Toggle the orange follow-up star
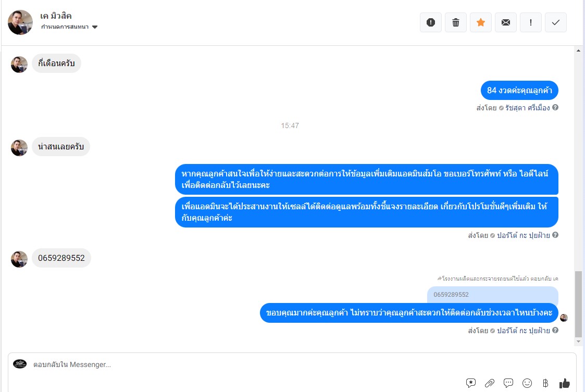 (x=480, y=22)
